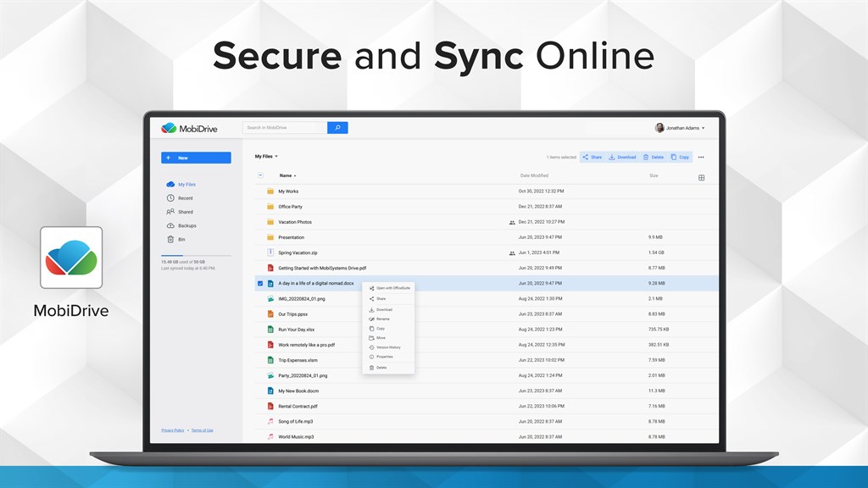Click Rental Contract.pdf file icon
The height and width of the screenshot is (488, 868).
(x=270, y=406)
